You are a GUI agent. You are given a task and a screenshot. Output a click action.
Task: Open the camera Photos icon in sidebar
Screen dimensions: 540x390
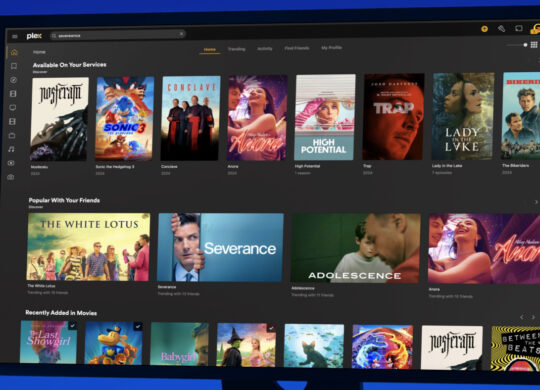11,177
